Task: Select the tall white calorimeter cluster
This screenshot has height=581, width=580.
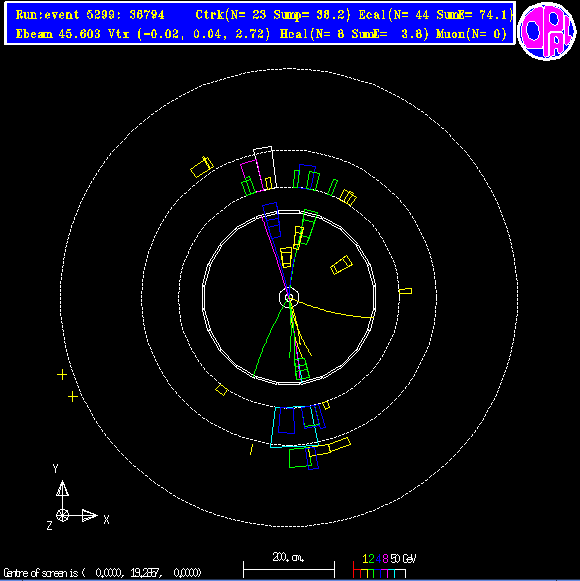Action: pyautogui.click(x=265, y=167)
